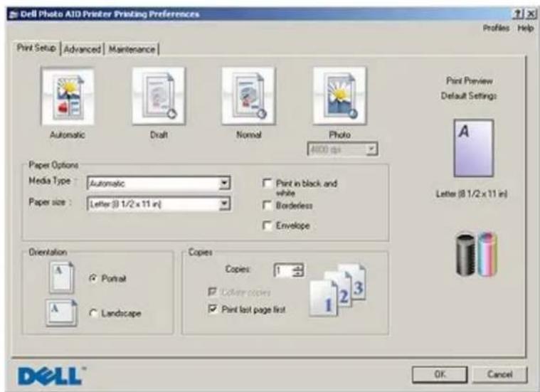Click the Cancel button
540x392 pixels.
(x=499, y=374)
